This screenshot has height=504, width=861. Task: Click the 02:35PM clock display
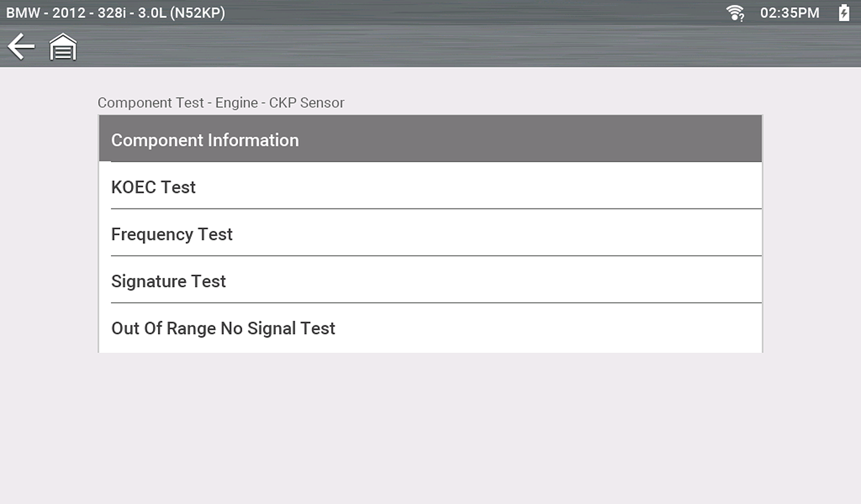[x=789, y=13]
